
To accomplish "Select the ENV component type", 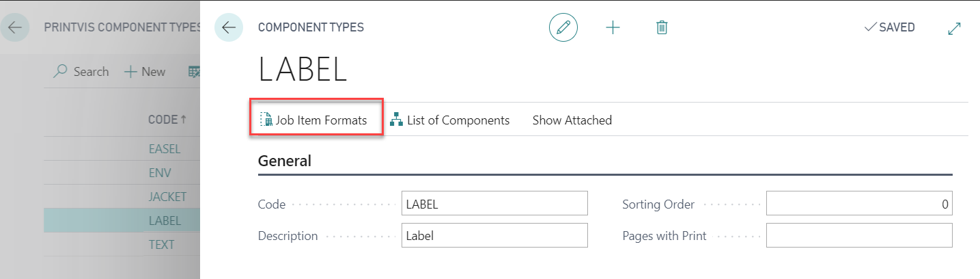I will (122, 172).
